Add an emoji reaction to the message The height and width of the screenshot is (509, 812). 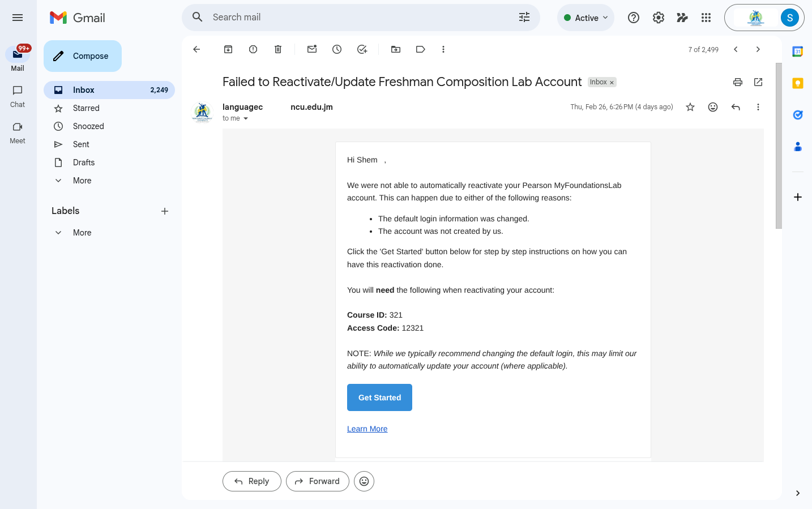pos(713,106)
